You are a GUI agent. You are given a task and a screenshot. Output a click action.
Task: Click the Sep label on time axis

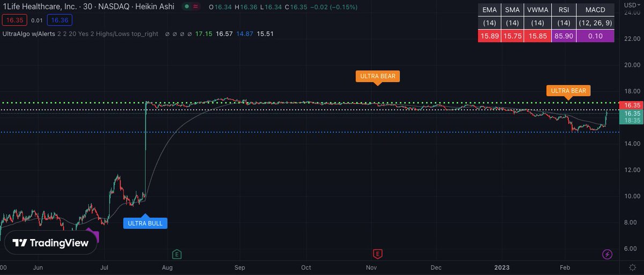click(x=239, y=267)
